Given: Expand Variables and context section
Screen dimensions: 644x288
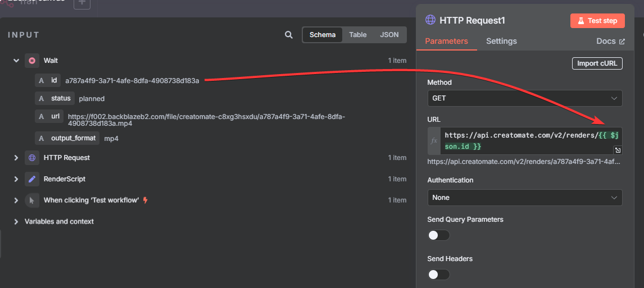Looking at the screenshot, I should (16, 222).
